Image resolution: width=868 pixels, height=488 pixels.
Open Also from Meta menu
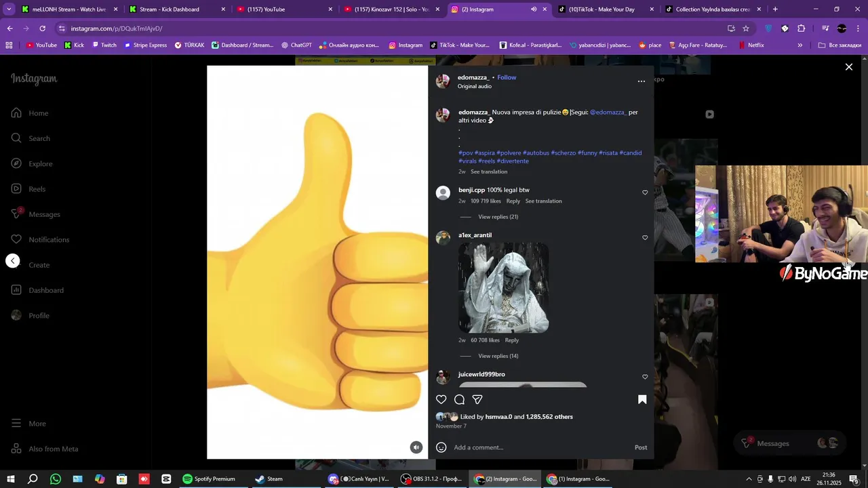pos(44,449)
